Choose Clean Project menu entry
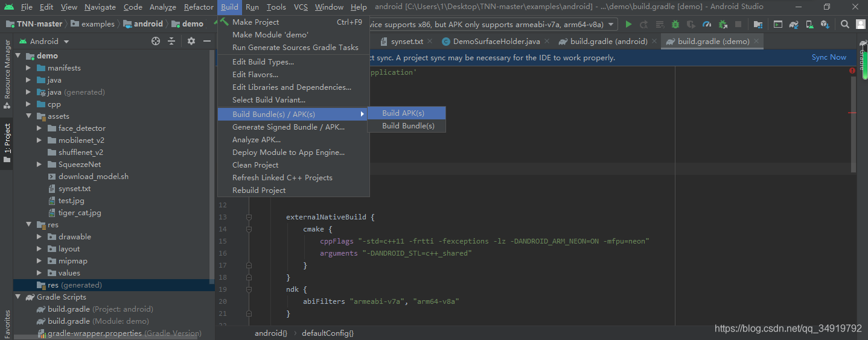The width and height of the screenshot is (868, 340). [293, 165]
